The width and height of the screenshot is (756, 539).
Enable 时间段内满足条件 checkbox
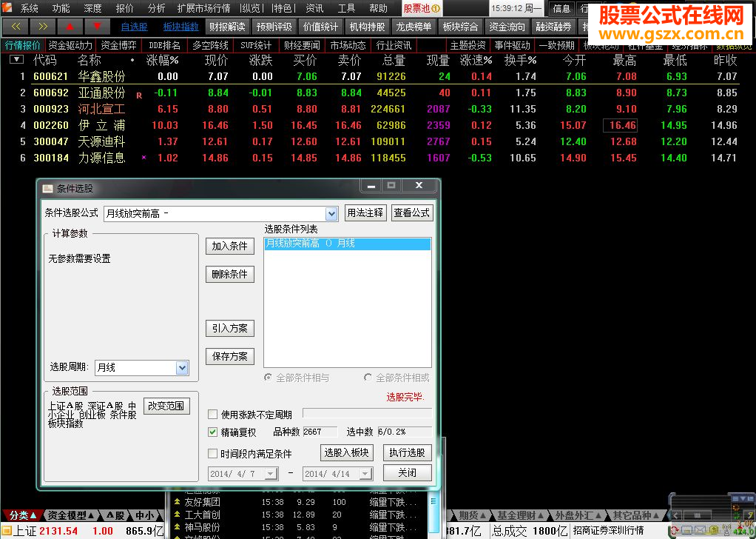(212, 454)
